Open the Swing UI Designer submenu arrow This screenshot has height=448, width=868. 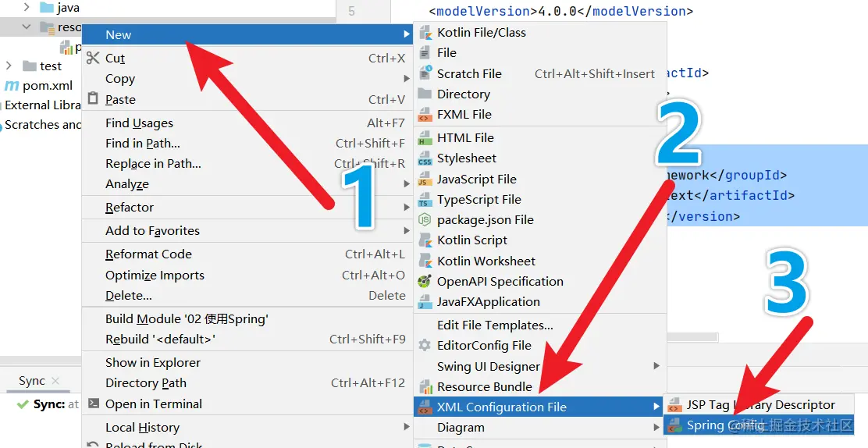(x=656, y=365)
